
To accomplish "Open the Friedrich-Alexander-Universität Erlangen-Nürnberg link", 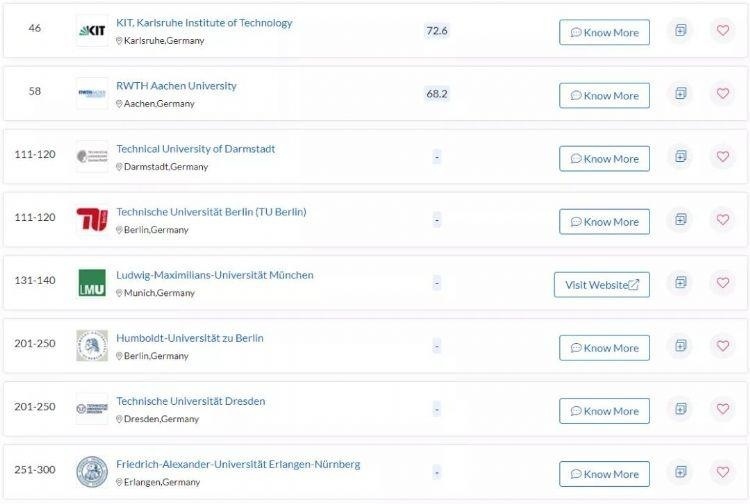I will coord(238,464).
